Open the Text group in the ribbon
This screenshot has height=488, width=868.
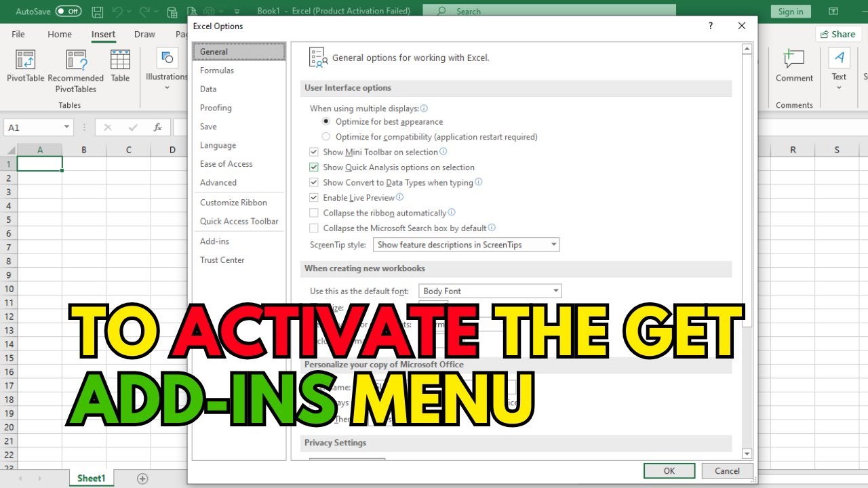coord(840,69)
